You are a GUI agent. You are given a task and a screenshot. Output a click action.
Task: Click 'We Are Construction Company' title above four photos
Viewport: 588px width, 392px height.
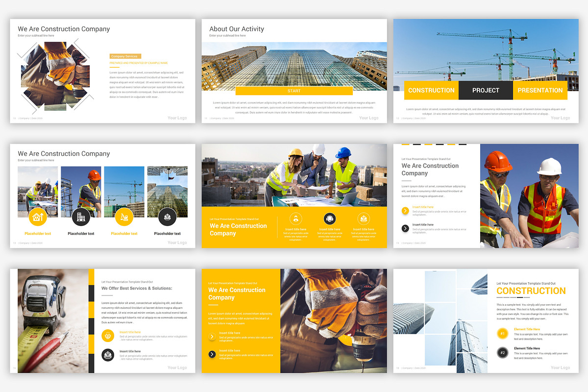click(x=64, y=154)
